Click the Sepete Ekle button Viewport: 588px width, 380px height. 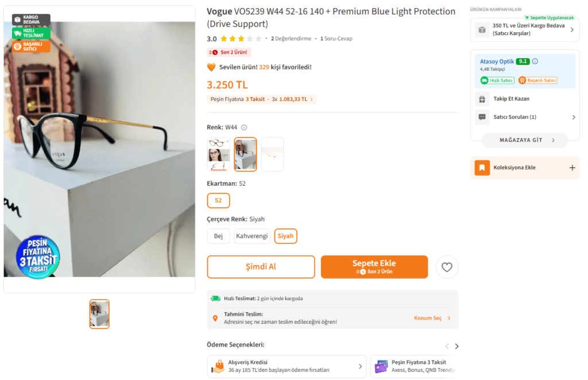[x=374, y=267]
